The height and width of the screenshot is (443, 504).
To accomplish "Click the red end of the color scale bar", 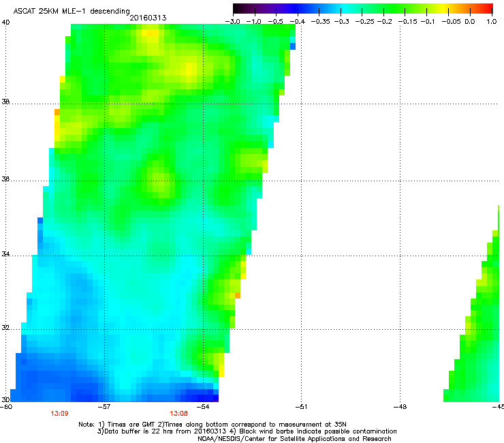I will (488, 8).
